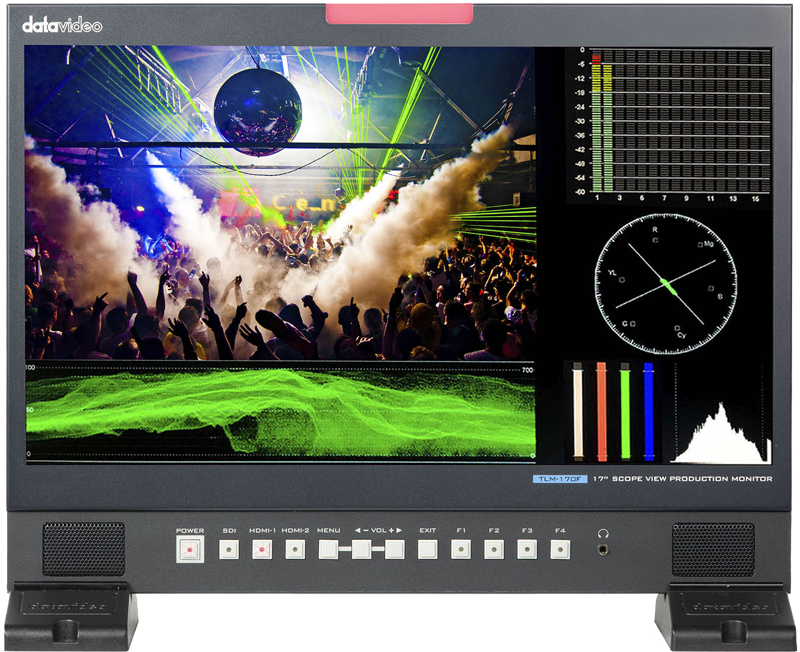Image resolution: width=800 pixels, height=652 pixels.
Task: Click the left speaker grille
Action: [x=84, y=549]
